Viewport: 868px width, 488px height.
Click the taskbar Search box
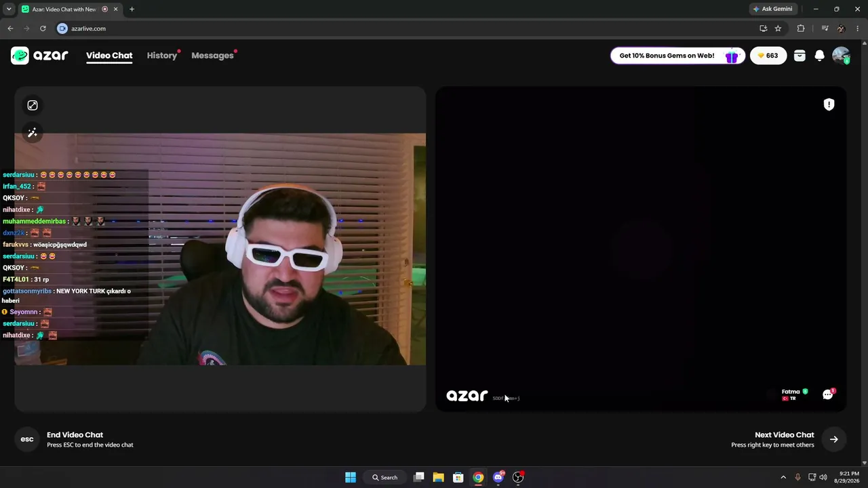(x=385, y=477)
